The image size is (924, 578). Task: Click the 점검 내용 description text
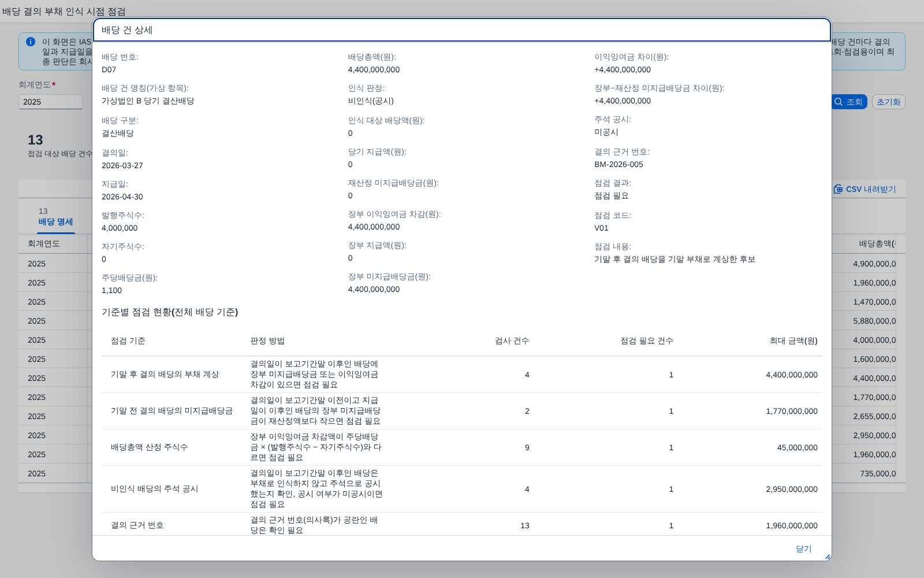click(675, 259)
